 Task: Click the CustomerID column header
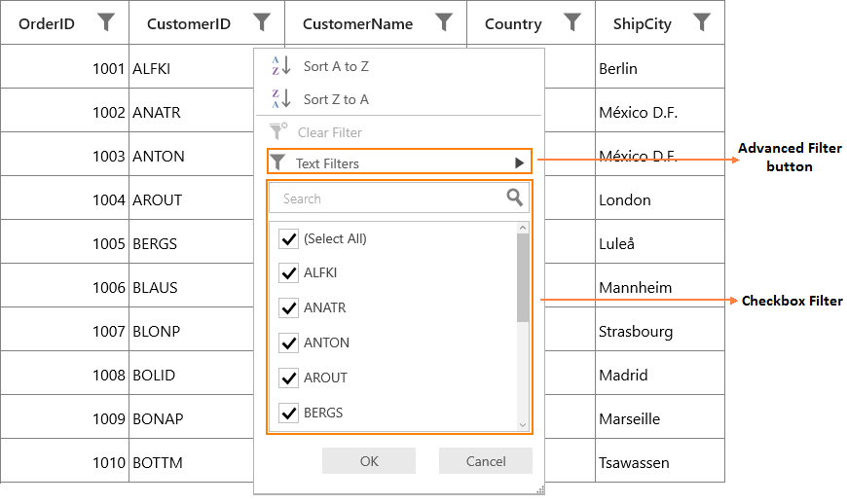pyautogui.click(x=207, y=22)
